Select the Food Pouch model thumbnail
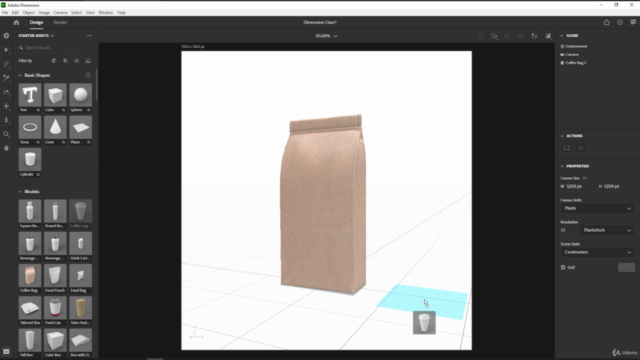This screenshot has height=360, width=640. click(x=55, y=275)
